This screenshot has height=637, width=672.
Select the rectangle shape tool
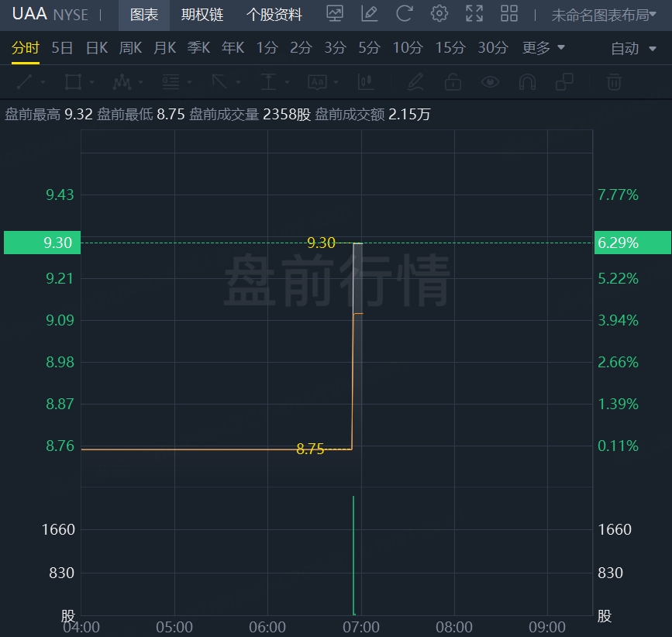pyautogui.click(x=73, y=82)
